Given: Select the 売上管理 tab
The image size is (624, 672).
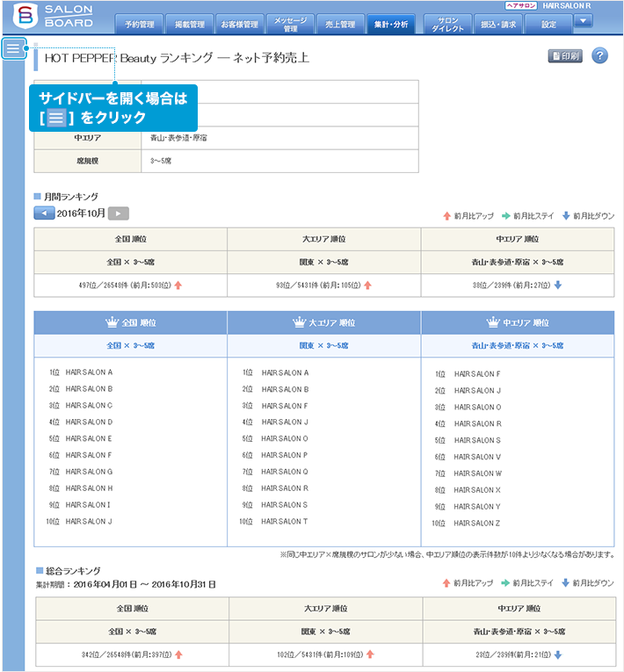Looking at the screenshot, I should click(x=341, y=25).
